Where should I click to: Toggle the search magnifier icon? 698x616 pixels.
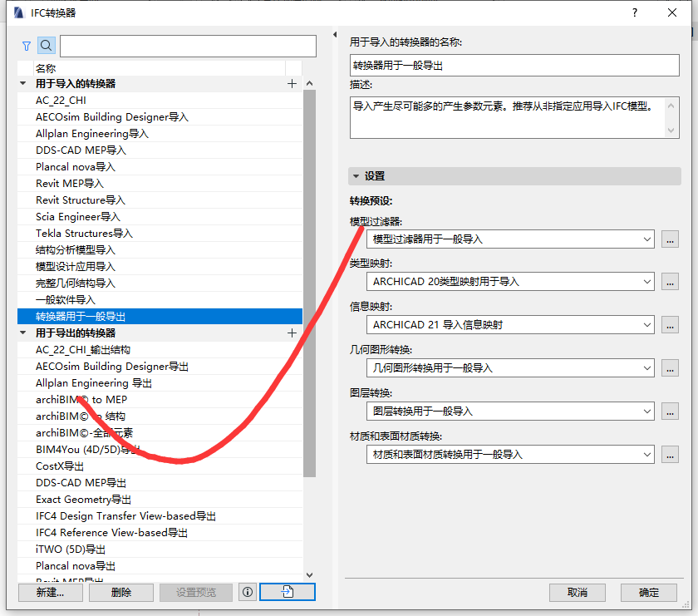[47, 46]
